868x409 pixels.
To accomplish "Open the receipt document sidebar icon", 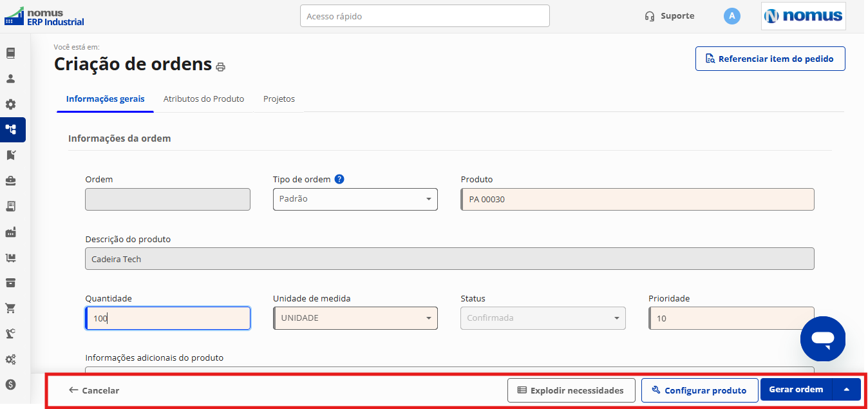I will pos(10,206).
